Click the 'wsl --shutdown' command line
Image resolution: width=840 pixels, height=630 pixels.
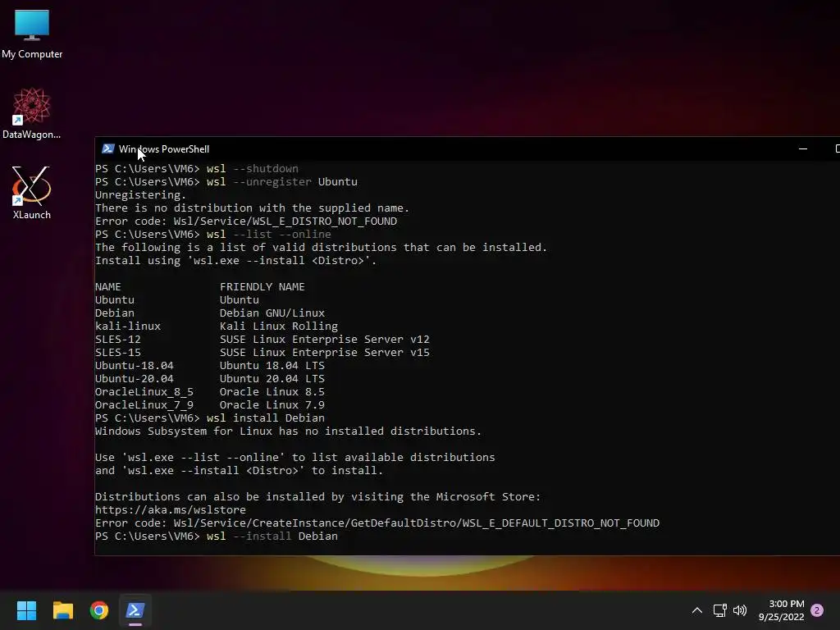197,169
